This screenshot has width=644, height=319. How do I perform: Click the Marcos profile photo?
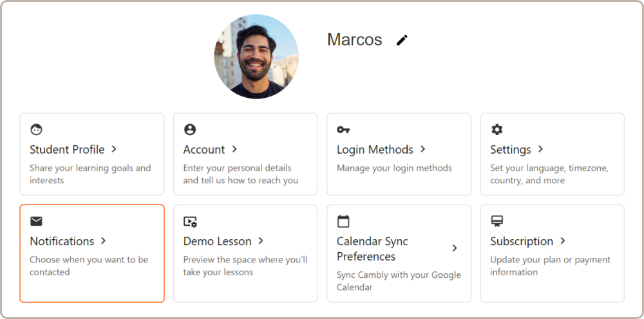click(x=256, y=57)
